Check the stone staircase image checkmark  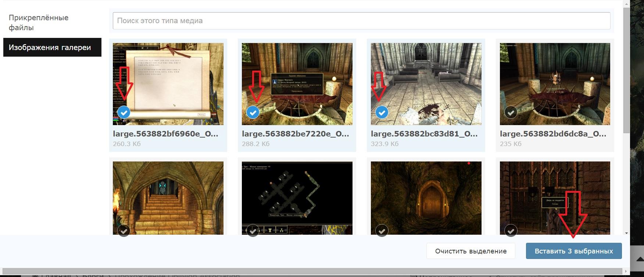pos(124,231)
